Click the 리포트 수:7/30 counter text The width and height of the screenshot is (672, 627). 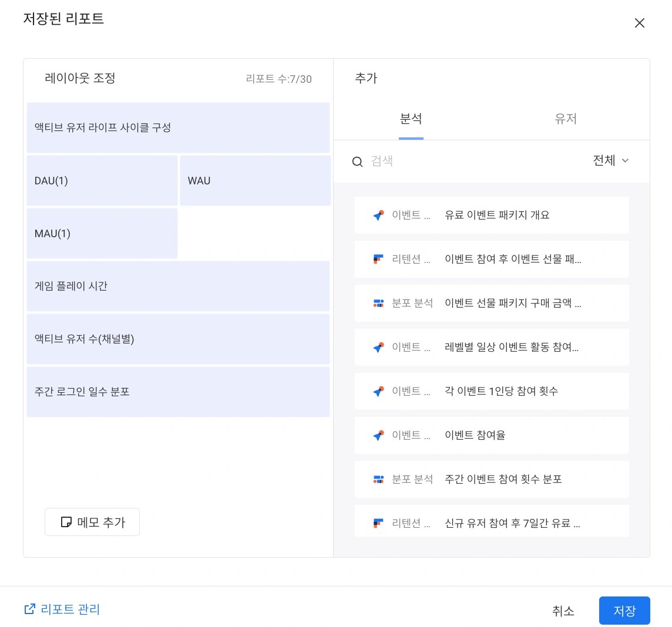point(278,79)
